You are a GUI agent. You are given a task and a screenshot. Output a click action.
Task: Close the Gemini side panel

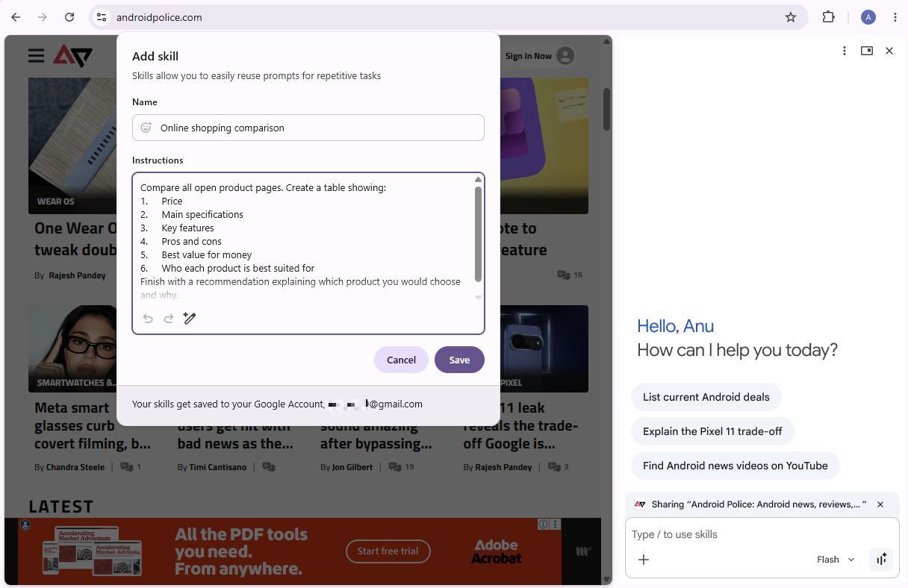[889, 51]
